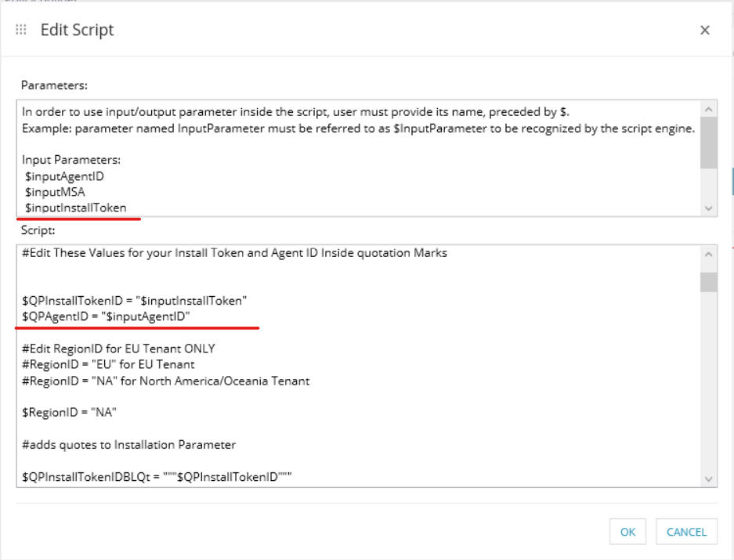The width and height of the screenshot is (734, 560).
Task: Click '#adds quotes to Installation Parameter' comment
Action: (x=128, y=445)
